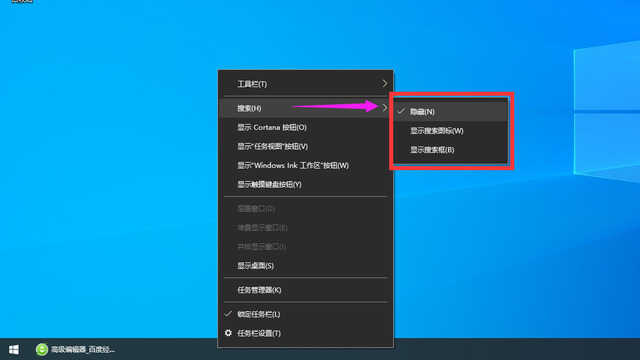Select the 显示搜索框(B) option
Screen dimensions: 640x360
[x=451, y=150]
